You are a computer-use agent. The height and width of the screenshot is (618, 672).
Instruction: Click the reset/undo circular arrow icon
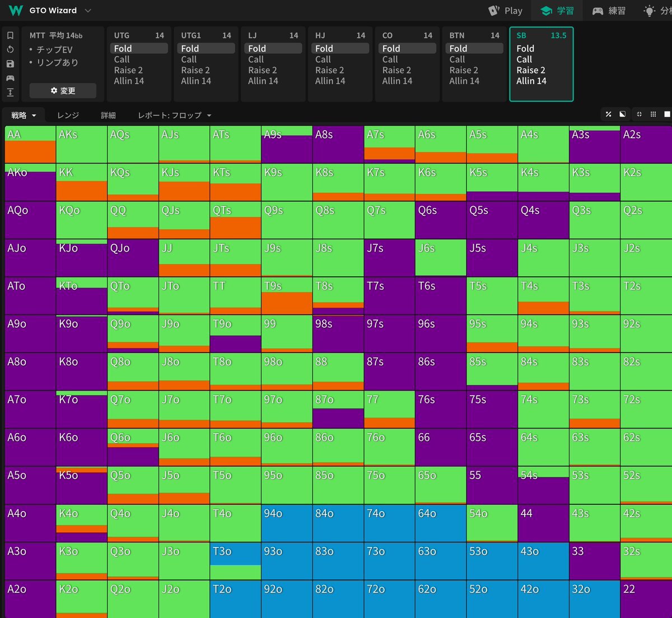10,49
